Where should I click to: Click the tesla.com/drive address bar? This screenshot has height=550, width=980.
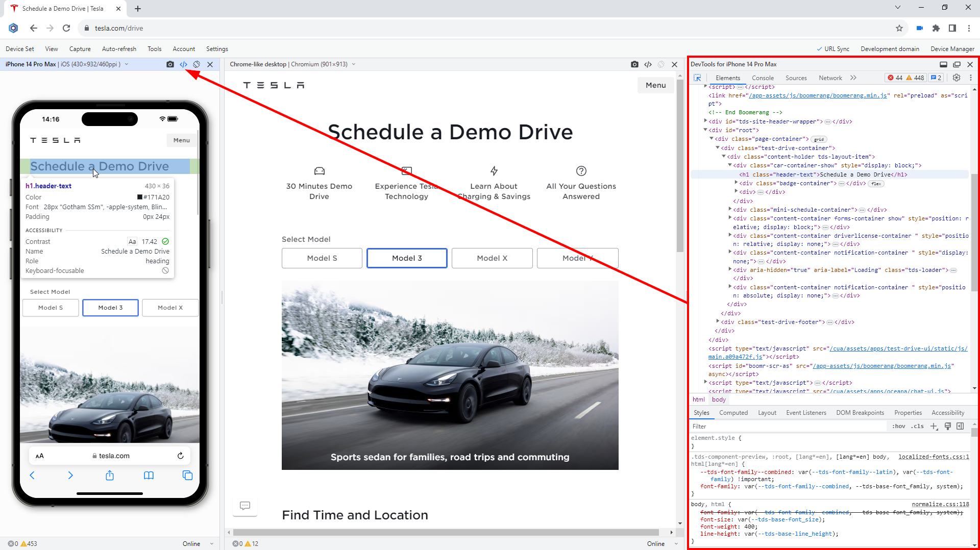(118, 28)
